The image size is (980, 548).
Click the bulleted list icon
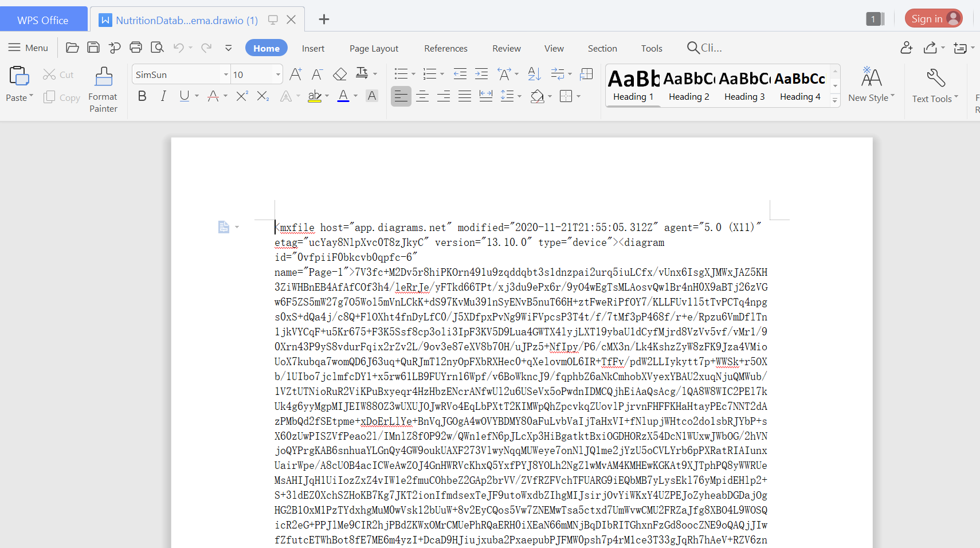pyautogui.click(x=401, y=74)
